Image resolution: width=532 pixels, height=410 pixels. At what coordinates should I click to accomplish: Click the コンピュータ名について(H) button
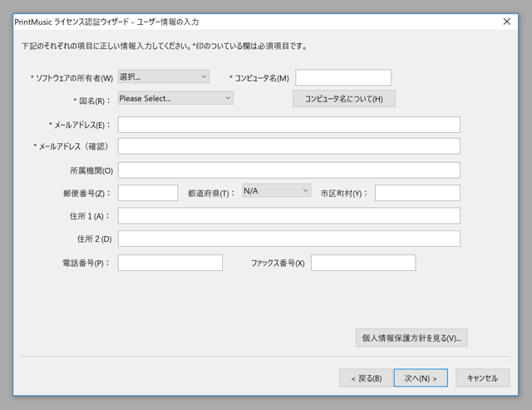[343, 99]
